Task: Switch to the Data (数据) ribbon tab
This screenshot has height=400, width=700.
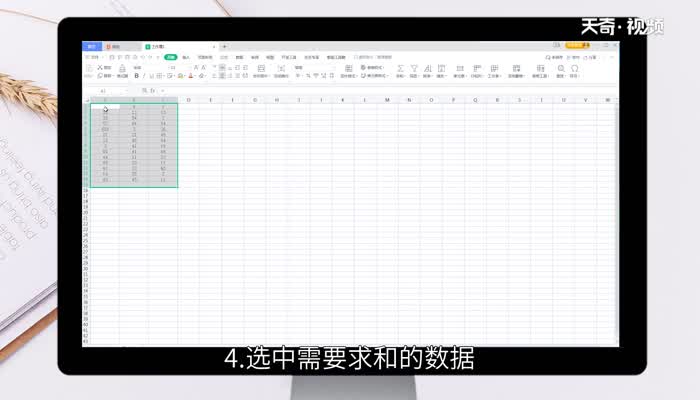Action: pyautogui.click(x=240, y=57)
